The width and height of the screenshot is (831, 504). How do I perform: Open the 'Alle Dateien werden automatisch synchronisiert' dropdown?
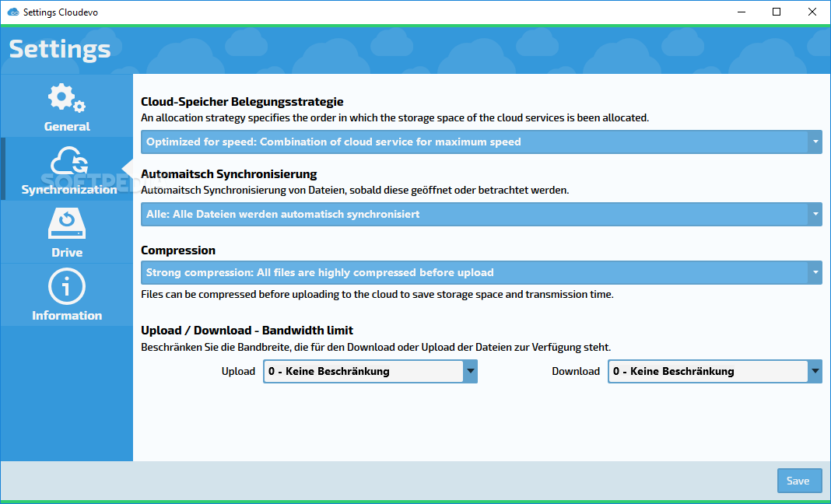tap(481, 214)
